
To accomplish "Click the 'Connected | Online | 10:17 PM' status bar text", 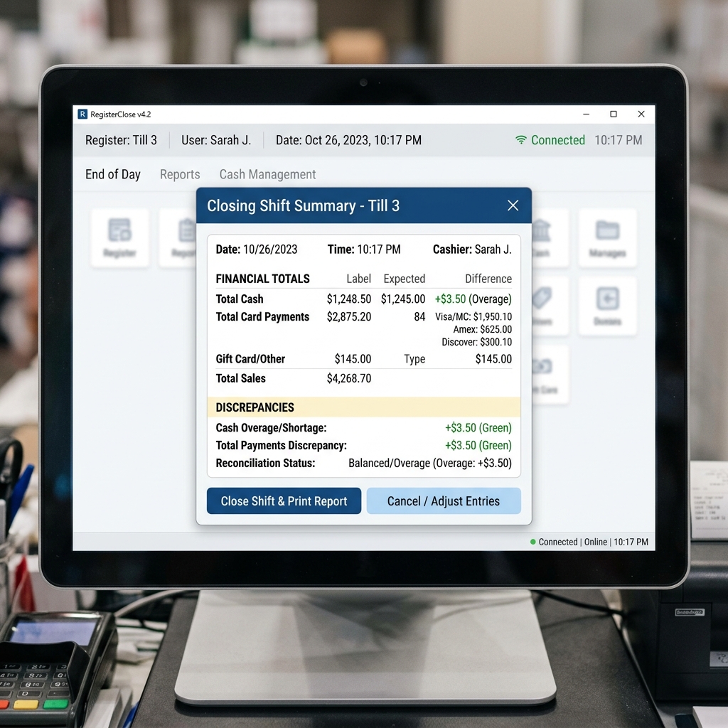I will tap(593, 542).
